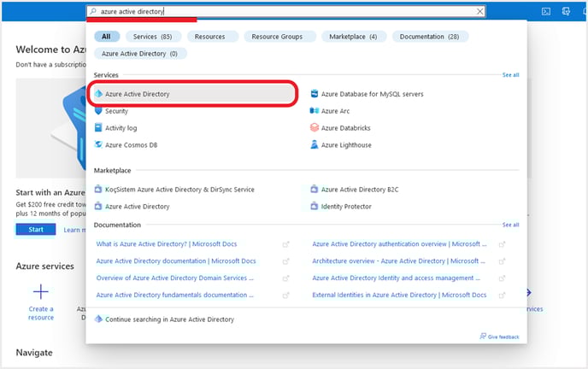Screen dimensions: 588x369
Task: Click inside the azure active directory search field
Action: click(x=285, y=11)
